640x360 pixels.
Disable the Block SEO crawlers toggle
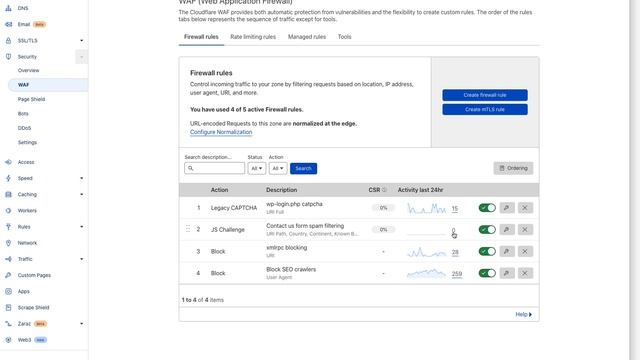487,273
